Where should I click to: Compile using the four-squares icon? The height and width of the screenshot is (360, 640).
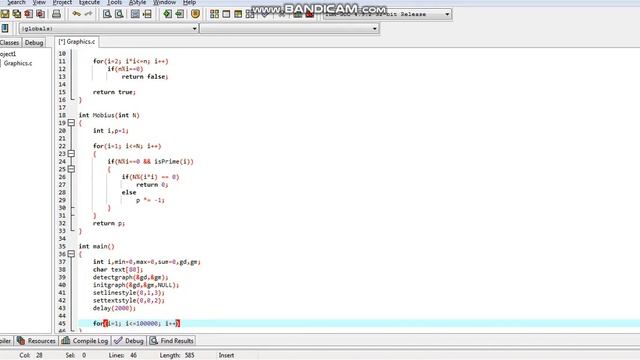[214, 14]
